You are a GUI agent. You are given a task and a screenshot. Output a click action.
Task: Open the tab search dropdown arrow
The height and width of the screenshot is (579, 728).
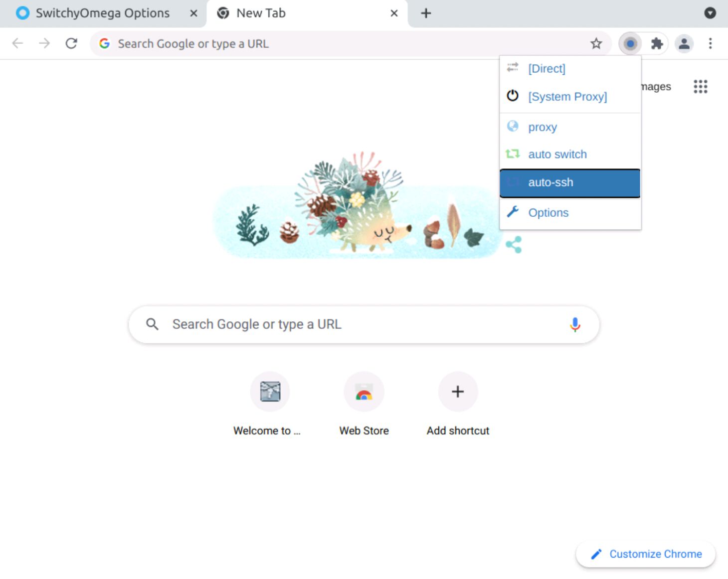pyautogui.click(x=710, y=13)
